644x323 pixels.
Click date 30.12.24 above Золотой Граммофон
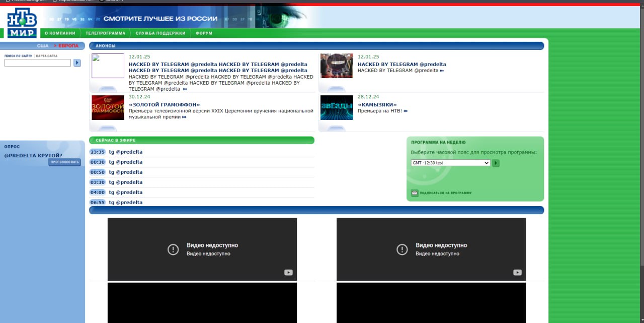coord(139,97)
